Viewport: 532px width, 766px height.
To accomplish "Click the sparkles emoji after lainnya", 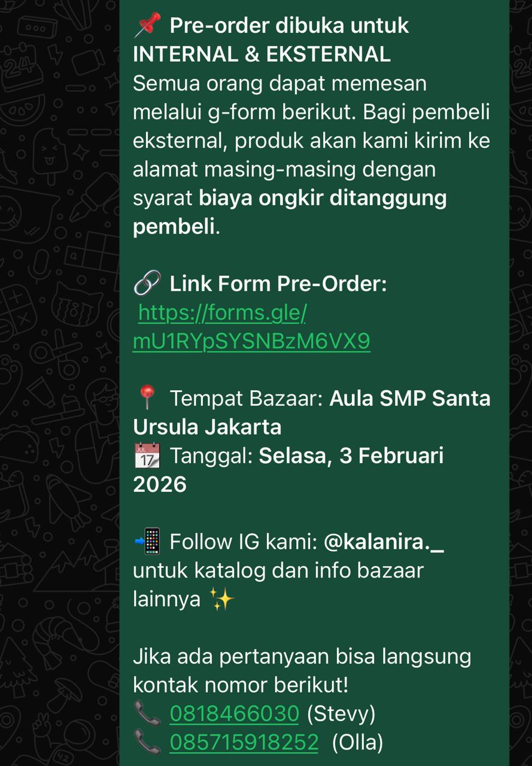I will (221, 599).
